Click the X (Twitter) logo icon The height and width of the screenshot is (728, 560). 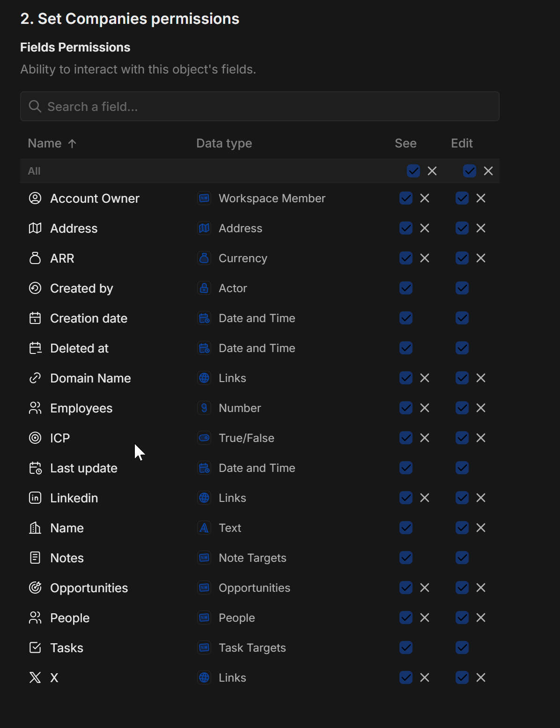[x=35, y=678]
